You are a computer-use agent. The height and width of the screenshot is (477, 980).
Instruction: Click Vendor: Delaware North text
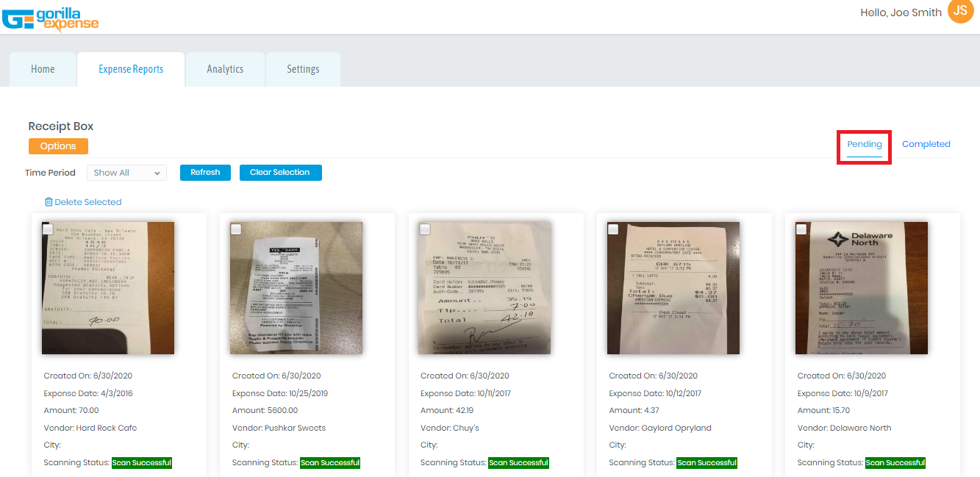(845, 428)
